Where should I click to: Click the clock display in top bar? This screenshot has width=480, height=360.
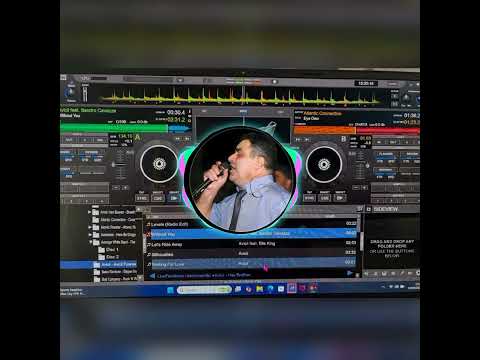(366, 83)
